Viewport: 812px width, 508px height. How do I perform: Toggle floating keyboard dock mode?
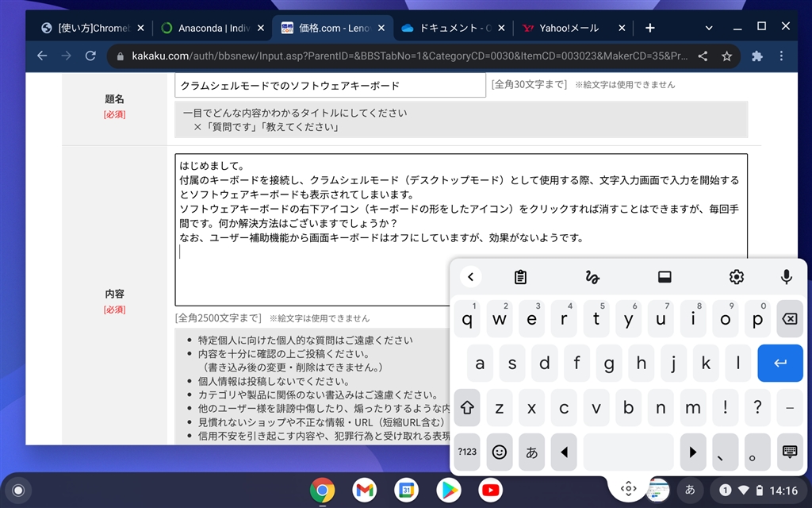(665, 277)
